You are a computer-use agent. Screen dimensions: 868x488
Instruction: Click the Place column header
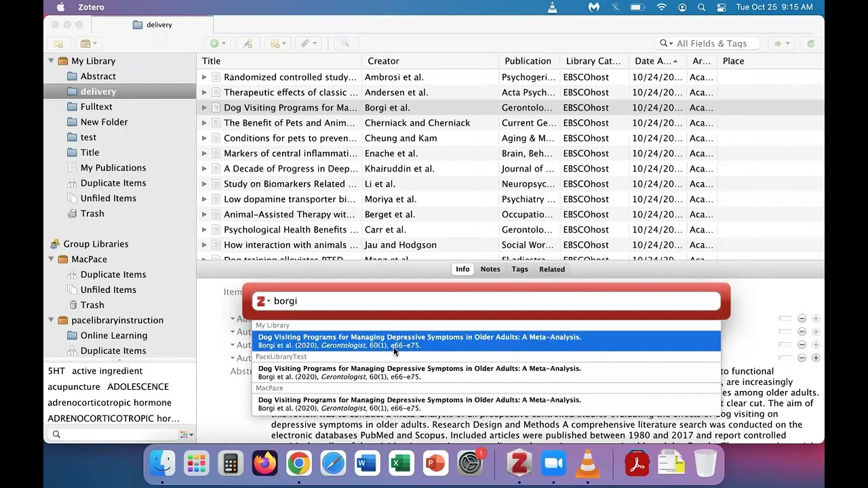tap(770, 61)
